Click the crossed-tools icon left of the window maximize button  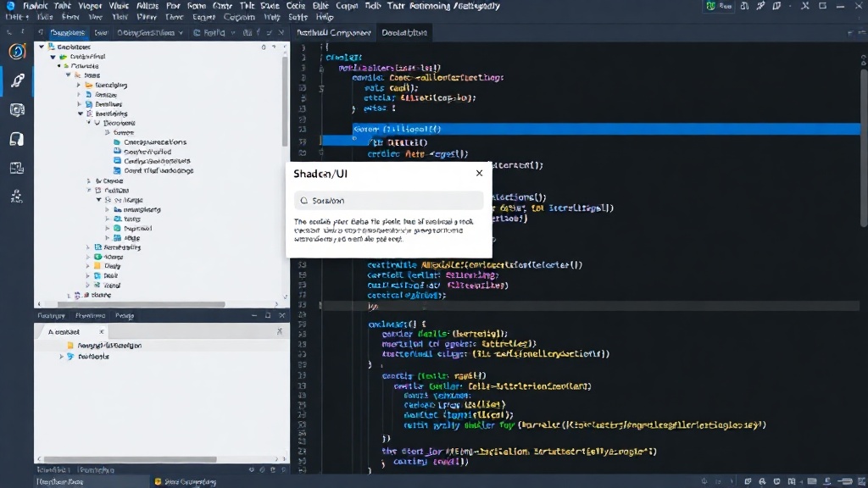pyautogui.click(x=805, y=6)
